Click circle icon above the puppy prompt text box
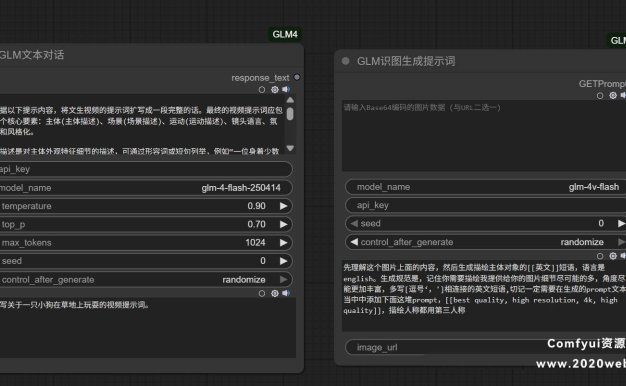 262,293
